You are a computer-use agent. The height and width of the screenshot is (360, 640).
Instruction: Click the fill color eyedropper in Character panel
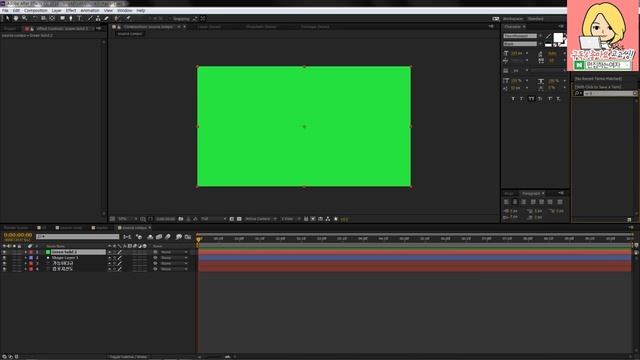tap(548, 37)
